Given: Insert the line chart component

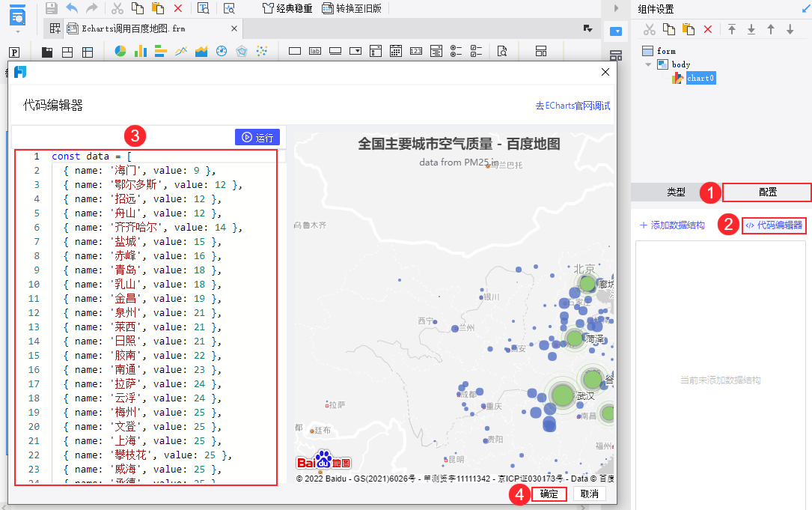Looking at the screenshot, I should point(180,51).
